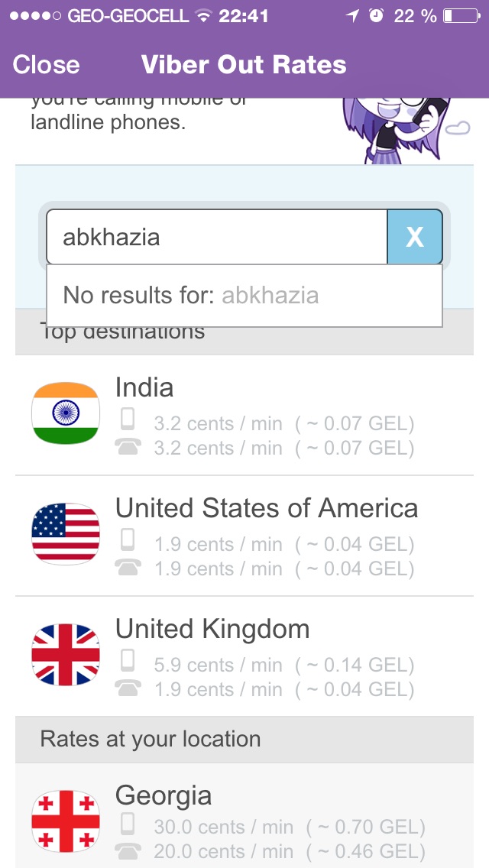Select the 'No results for: abkhazia' dropdown row
The image size is (489, 868).
coord(244,296)
